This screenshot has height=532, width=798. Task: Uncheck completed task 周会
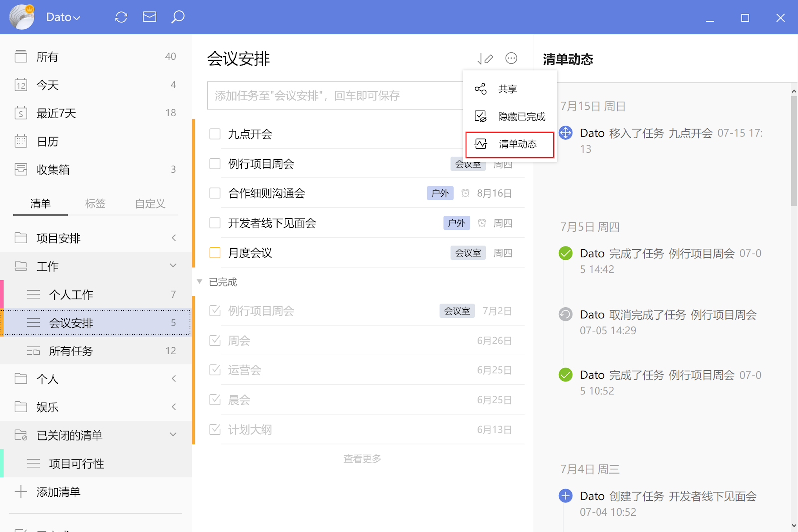(x=215, y=341)
